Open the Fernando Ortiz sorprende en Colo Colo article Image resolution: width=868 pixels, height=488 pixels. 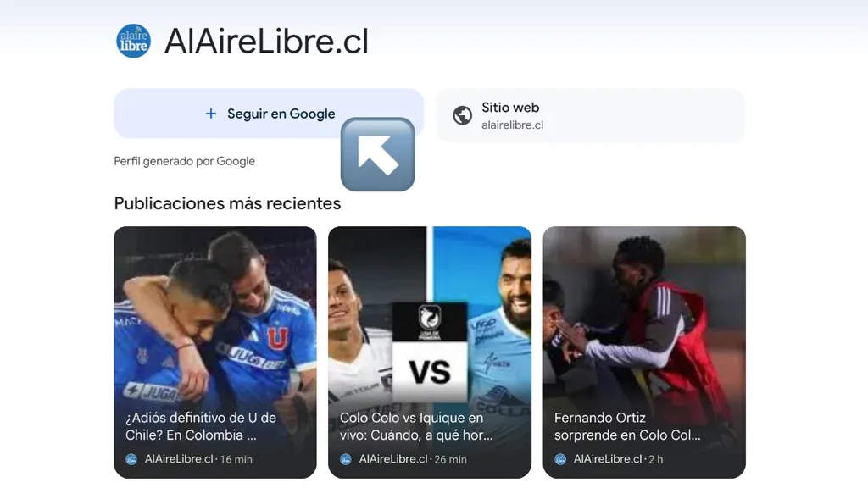click(644, 352)
